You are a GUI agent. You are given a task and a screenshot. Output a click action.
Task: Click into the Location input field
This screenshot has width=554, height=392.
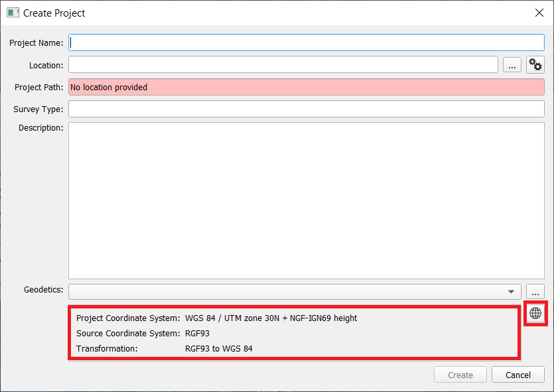click(283, 65)
